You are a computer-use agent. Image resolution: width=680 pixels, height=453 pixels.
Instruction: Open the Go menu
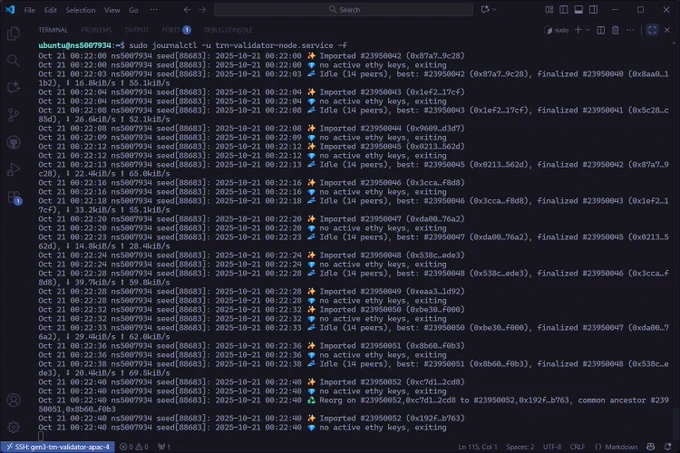[134, 10]
